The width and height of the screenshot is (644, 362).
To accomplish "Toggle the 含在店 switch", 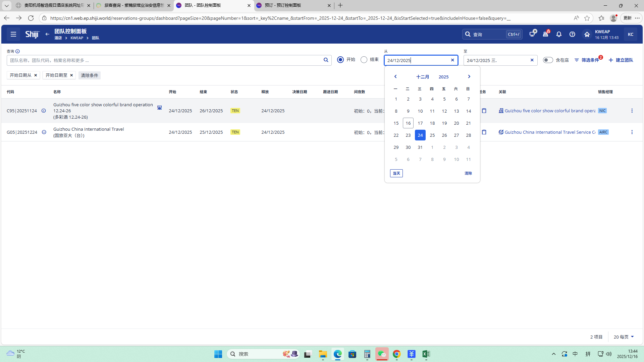I will [548, 60].
